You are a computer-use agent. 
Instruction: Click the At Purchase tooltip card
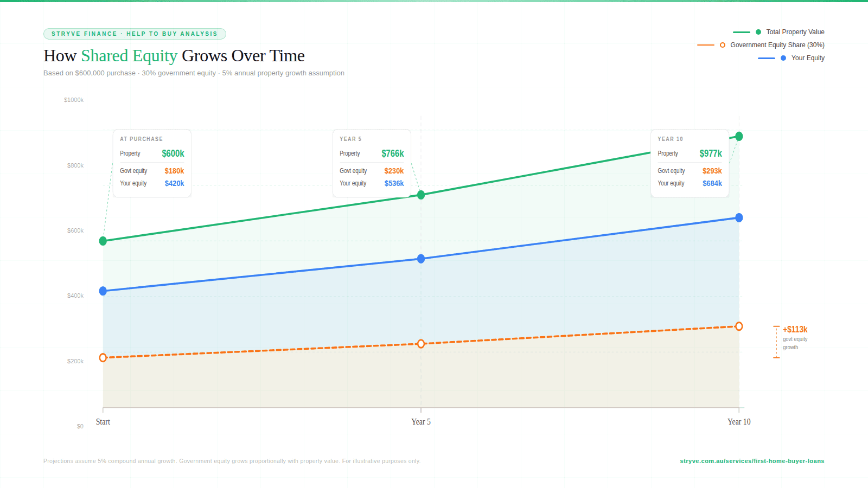152,163
